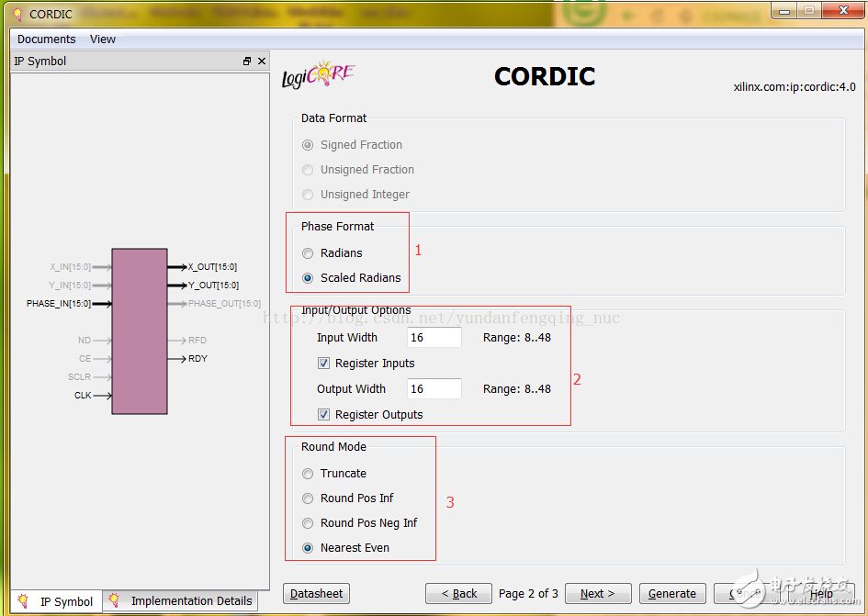Select Radians phase format
The height and width of the screenshot is (616, 868).
click(x=308, y=252)
